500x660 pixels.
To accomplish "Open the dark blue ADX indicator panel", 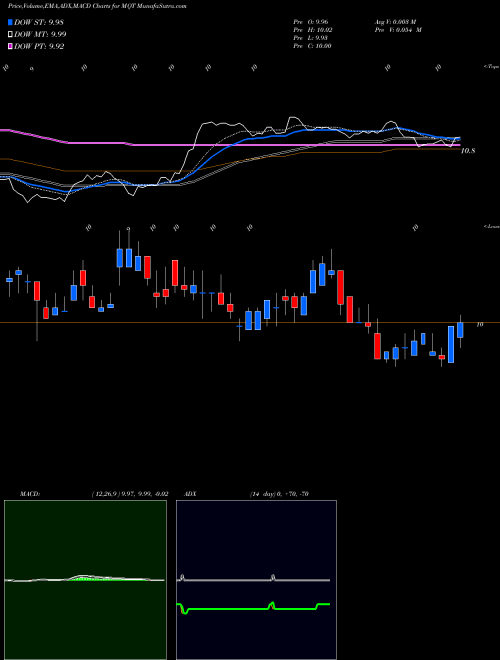I will (256, 580).
